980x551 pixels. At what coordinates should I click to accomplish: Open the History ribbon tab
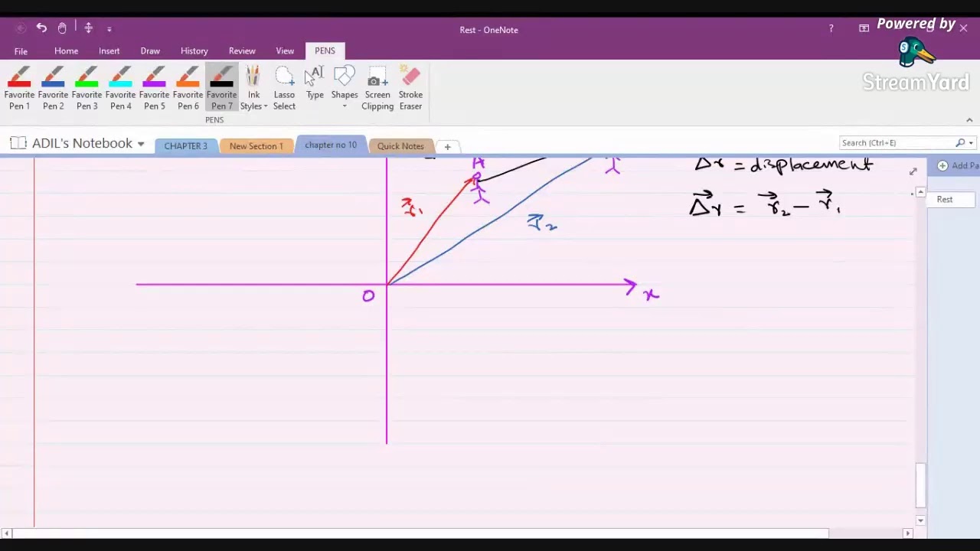point(194,51)
